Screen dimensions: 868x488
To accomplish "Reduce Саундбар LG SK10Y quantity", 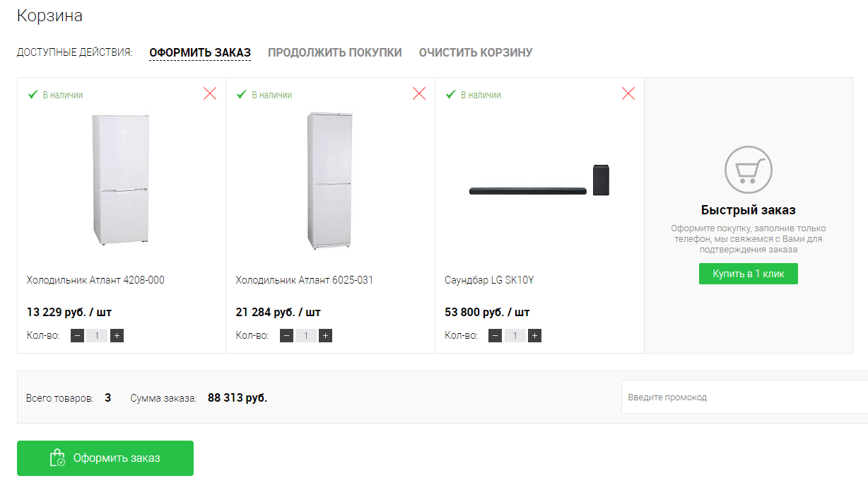I will point(495,335).
